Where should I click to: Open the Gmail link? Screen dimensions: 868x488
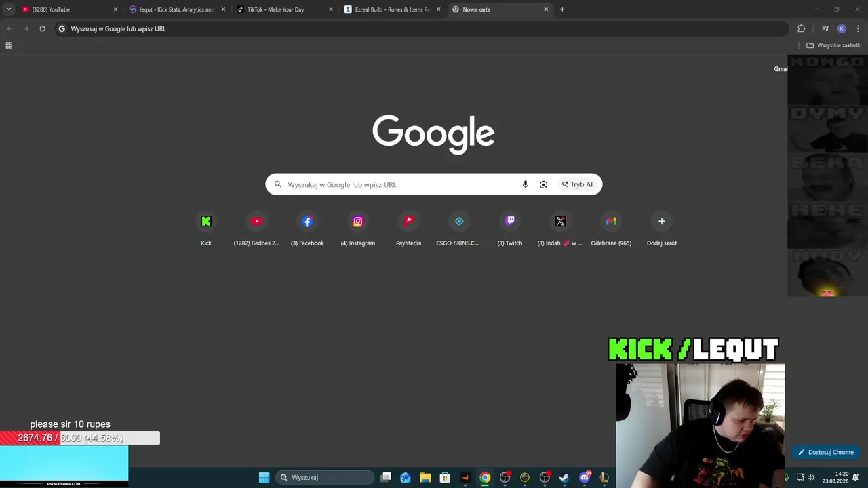click(781, 69)
